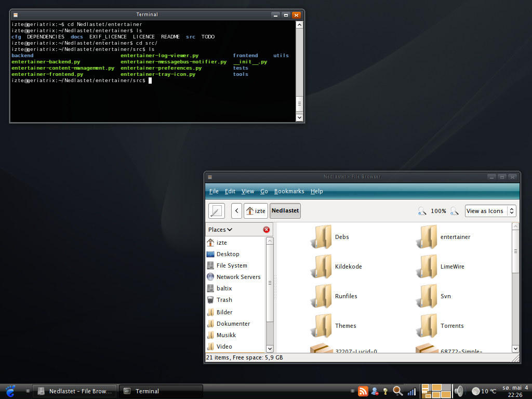Open the Help menu in File Browser
The height and width of the screenshot is (399, 532).
316,191
